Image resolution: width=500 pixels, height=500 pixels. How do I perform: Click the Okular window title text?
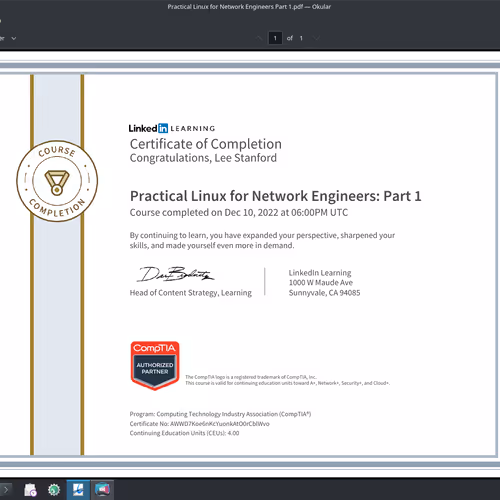249,7
